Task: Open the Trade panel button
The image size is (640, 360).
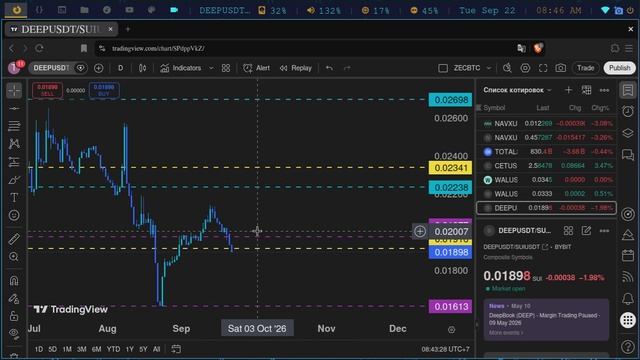Action: (x=585, y=68)
